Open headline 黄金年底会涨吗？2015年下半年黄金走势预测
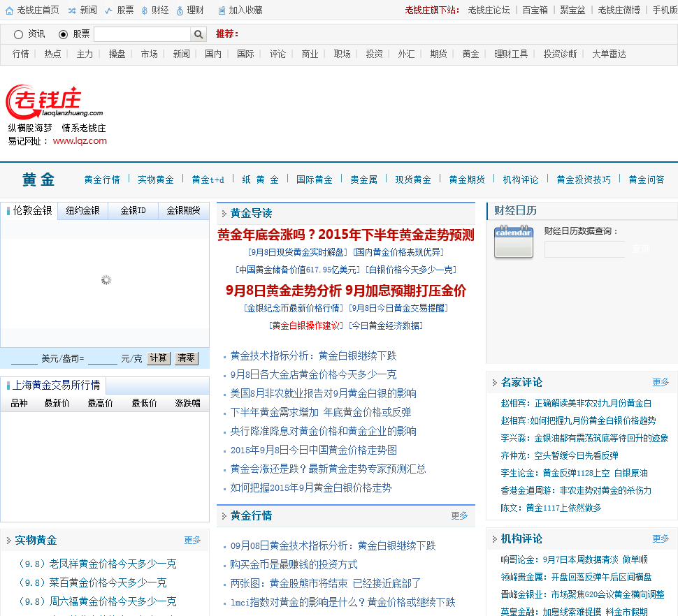Screen dimensions: 678x616 pyautogui.click(x=345, y=235)
